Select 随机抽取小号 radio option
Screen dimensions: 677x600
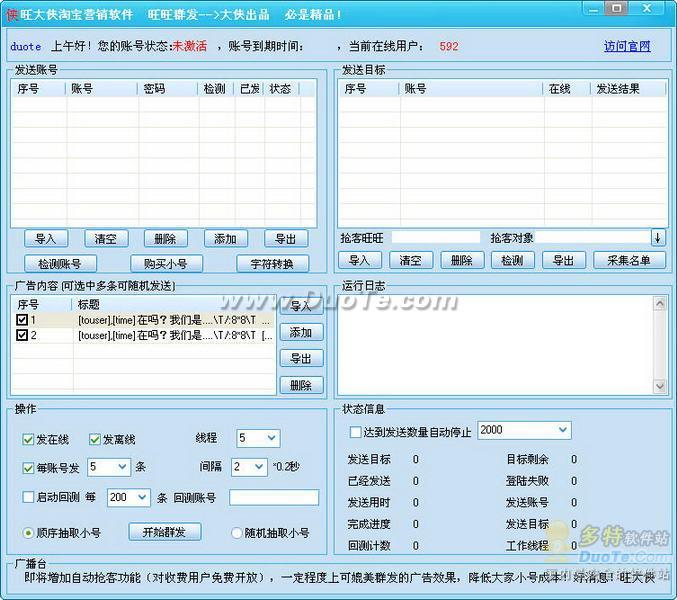pos(236,533)
